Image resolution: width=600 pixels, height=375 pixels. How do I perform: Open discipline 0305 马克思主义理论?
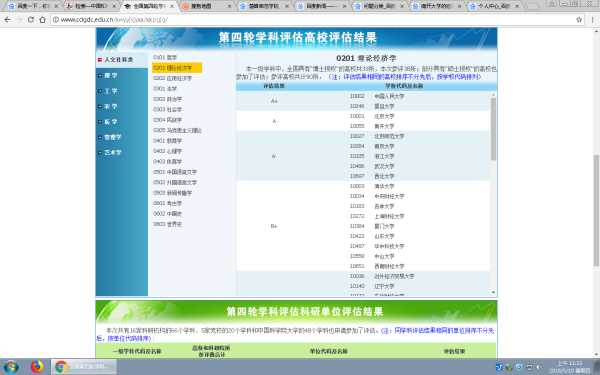[x=177, y=130]
